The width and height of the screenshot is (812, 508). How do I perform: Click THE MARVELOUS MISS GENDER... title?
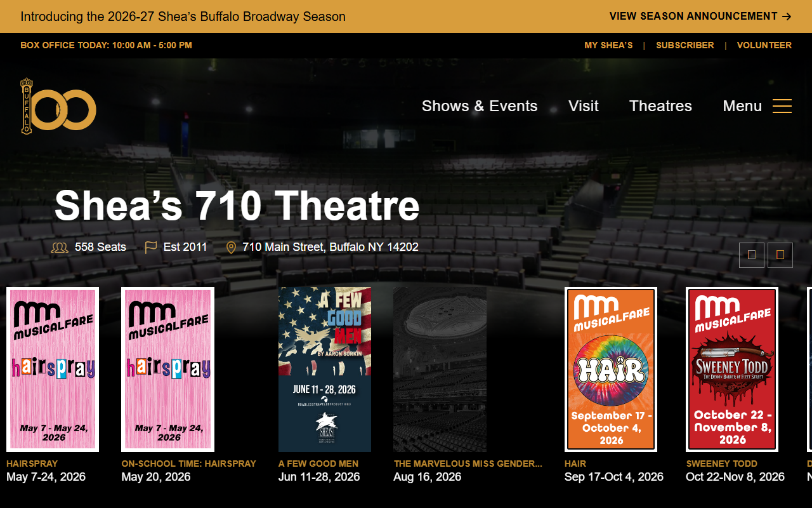pos(468,464)
